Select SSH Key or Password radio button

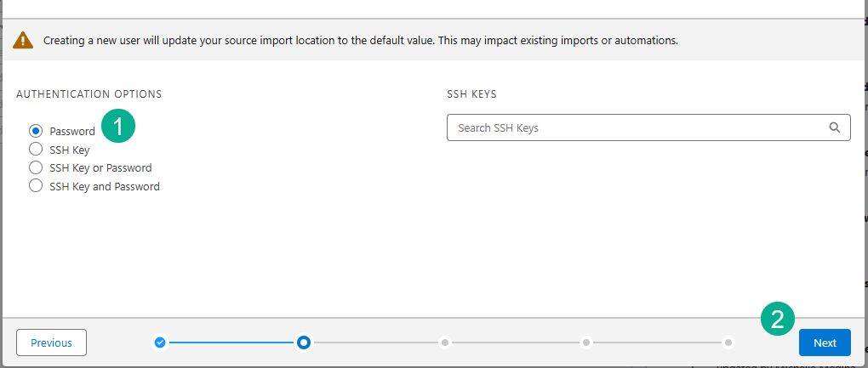(x=36, y=167)
